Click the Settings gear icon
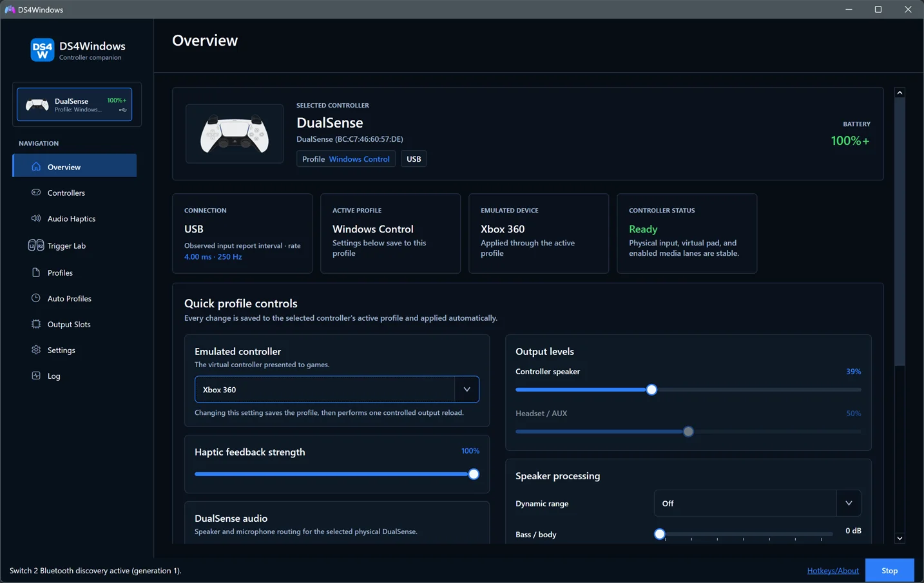 [x=36, y=350]
